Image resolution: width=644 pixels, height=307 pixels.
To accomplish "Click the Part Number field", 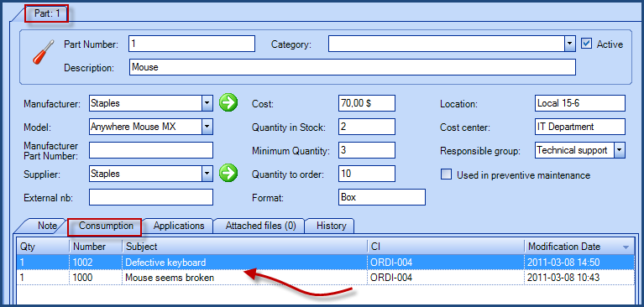I will [x=191, y=44].
